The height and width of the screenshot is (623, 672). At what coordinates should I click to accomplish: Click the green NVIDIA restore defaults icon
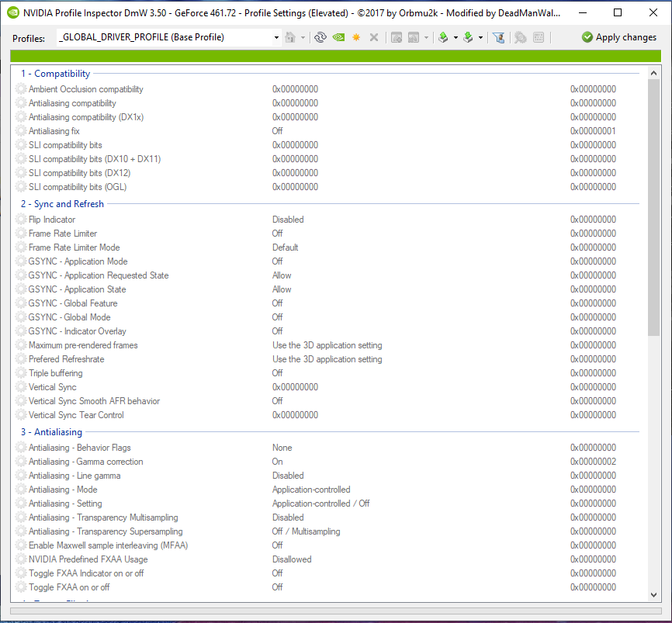338,38
